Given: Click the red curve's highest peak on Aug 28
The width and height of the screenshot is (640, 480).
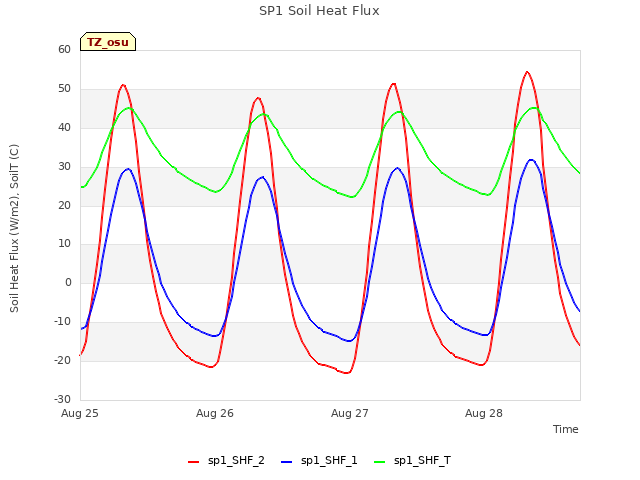Looking at the screenshot, I should point(527,72).
